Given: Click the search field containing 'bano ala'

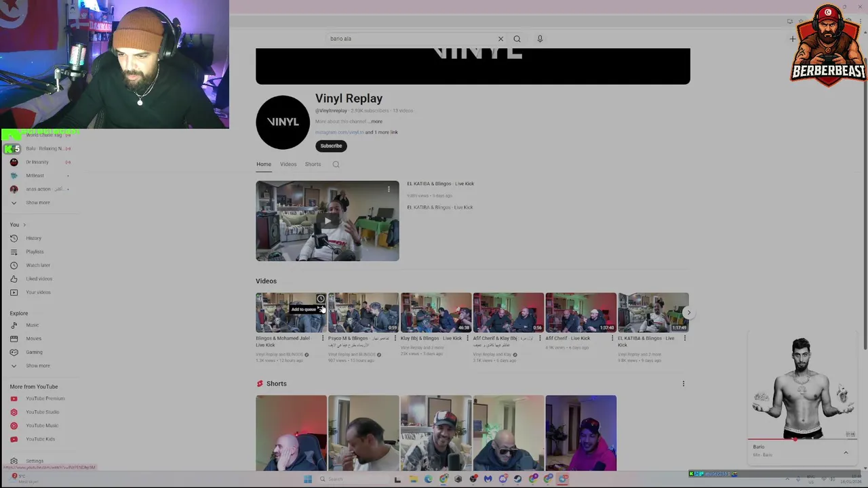Looking at the screenshot, I should tap(412, 39).
